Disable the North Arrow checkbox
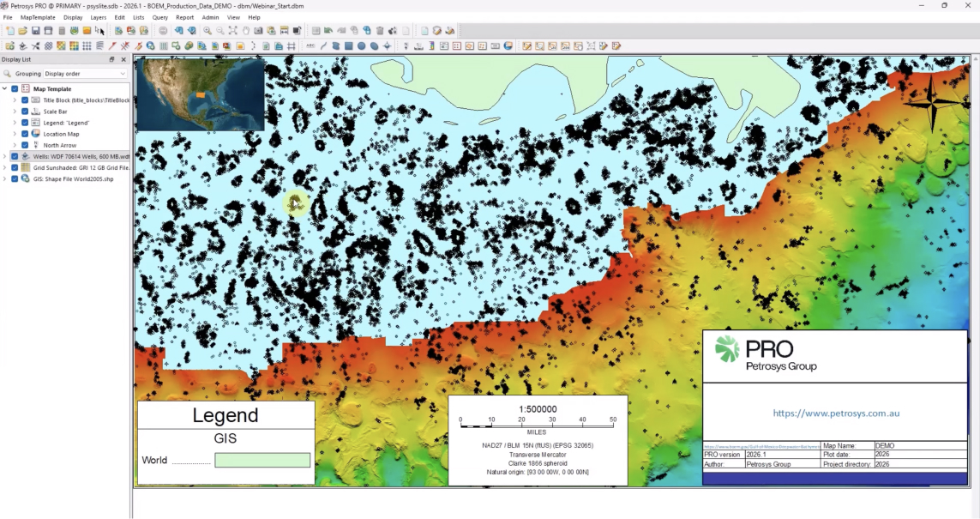 click(25, 145)
